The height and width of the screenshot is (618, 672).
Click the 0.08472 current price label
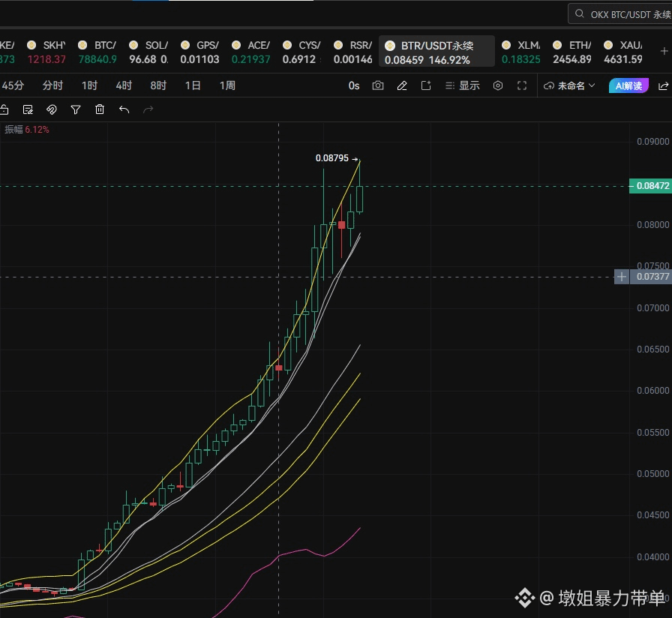coord(650,186)
